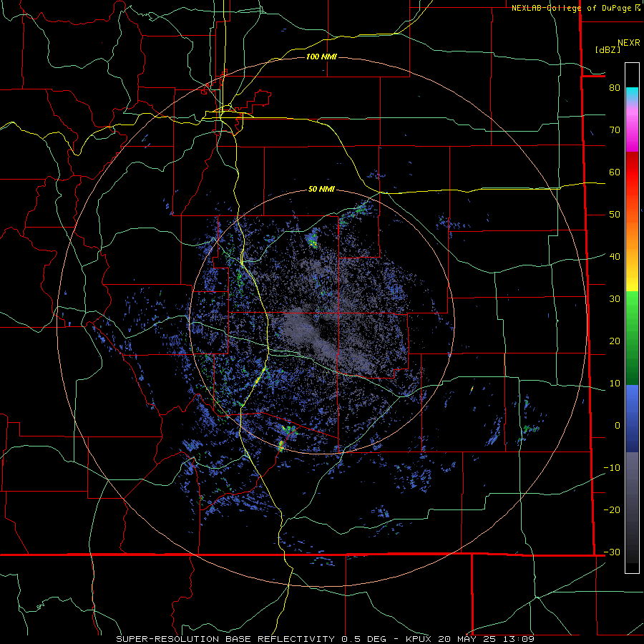Click the cyan band atop the color bar
Viewport: 644px width, 644px height.
[x=632, y=94]
